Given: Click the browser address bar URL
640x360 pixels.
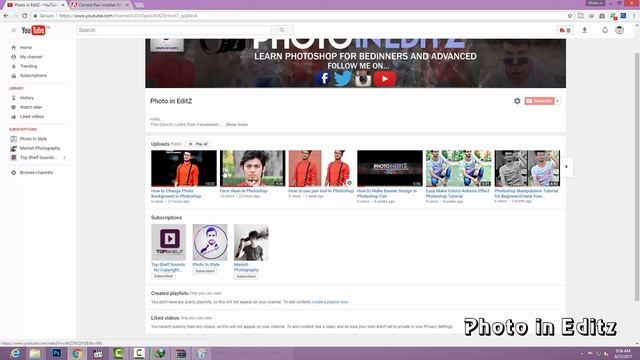Looking at the screenshot, I should 128,16.
